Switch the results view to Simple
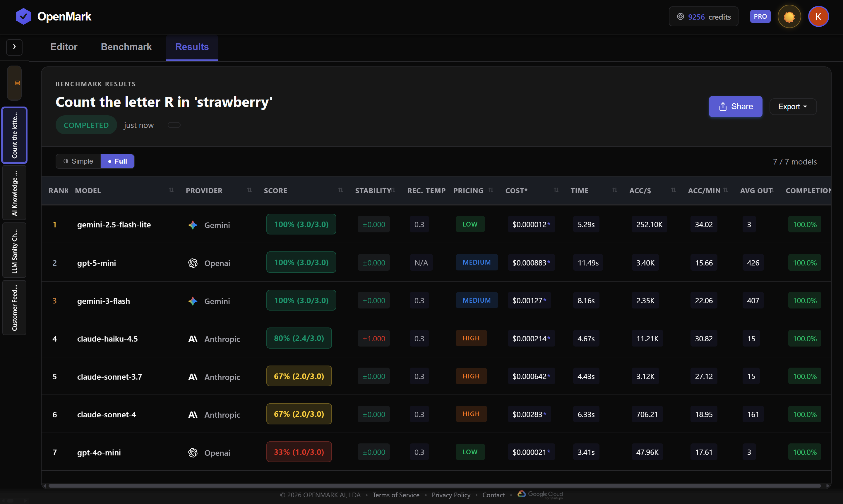The width and height of the screenshot is (843, 504). click(78, 161)
